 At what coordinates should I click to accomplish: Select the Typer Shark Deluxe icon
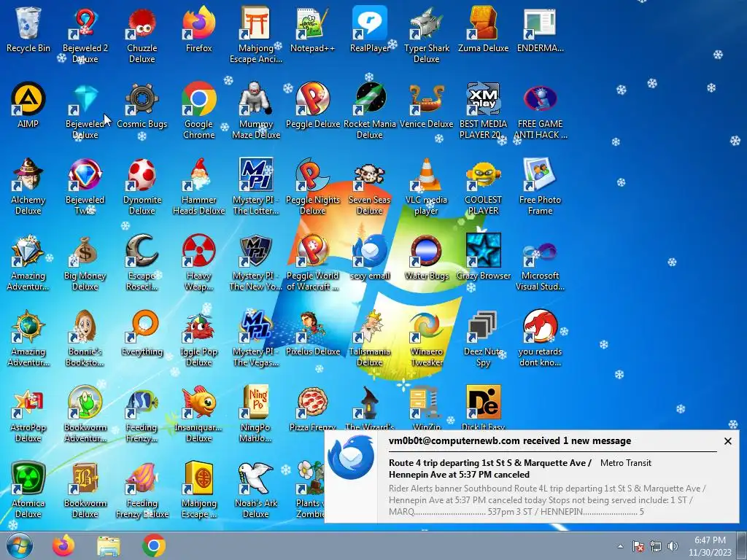tap(426, 35)
